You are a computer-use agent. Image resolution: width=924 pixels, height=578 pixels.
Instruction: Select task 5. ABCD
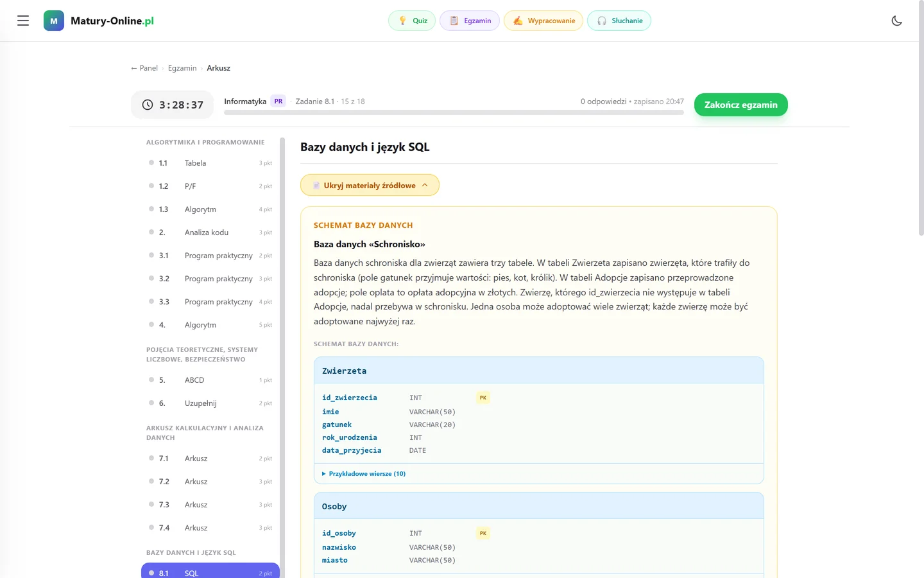tap(210, 380)
